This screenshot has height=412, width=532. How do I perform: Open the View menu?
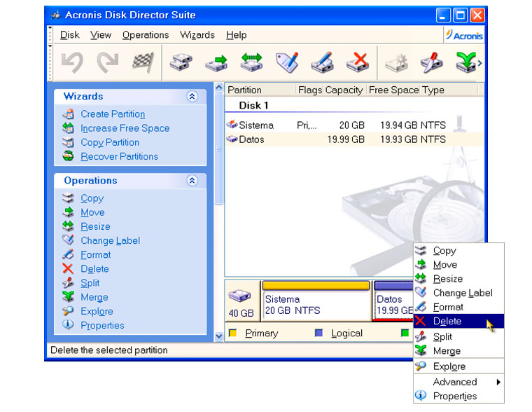(x=101, y=35)
